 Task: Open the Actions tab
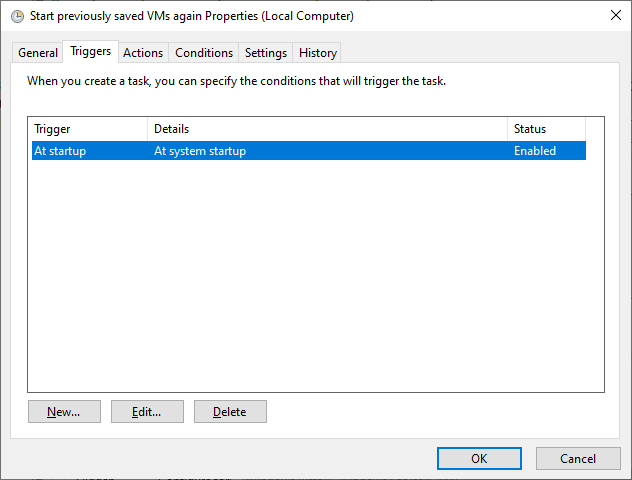(x=143, y=53)
